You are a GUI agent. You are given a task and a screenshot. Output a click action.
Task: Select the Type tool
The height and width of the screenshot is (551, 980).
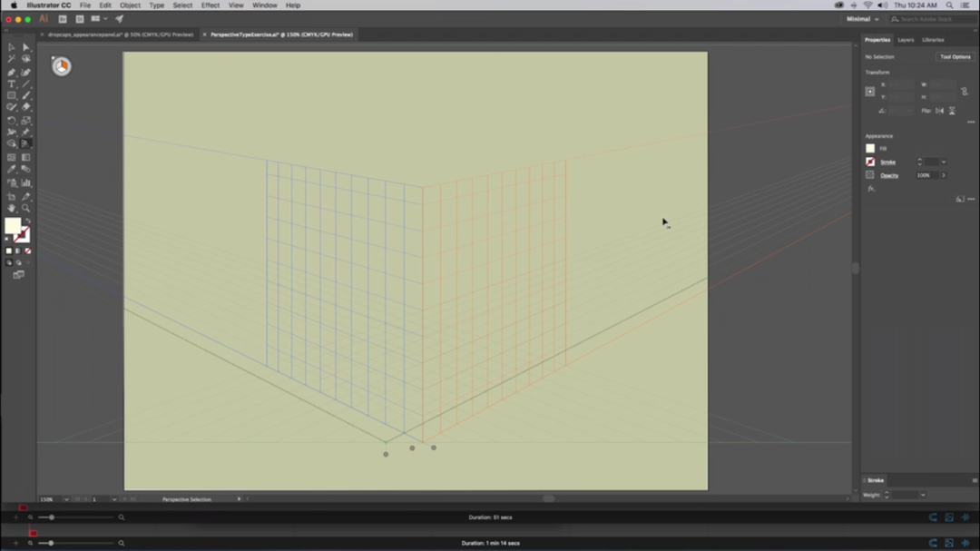pos(12,84)
